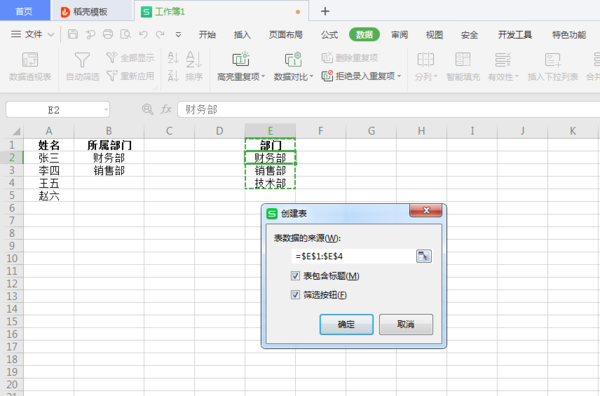Switch to the 页面布局 ribbon tab

286,35
